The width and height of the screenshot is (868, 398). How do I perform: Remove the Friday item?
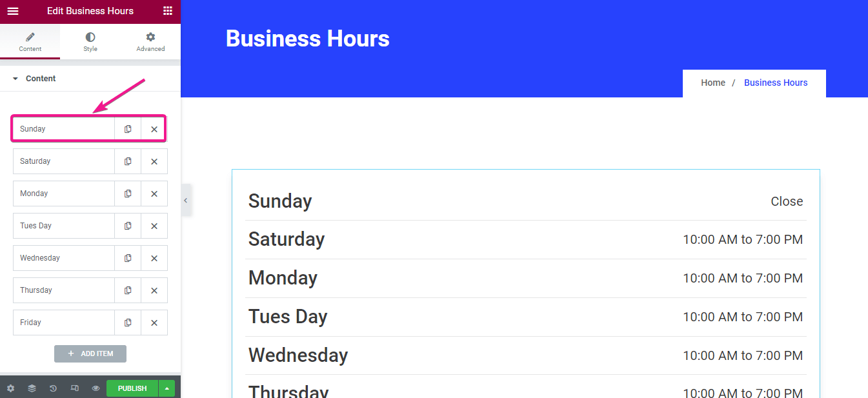(x=154, y=323)
